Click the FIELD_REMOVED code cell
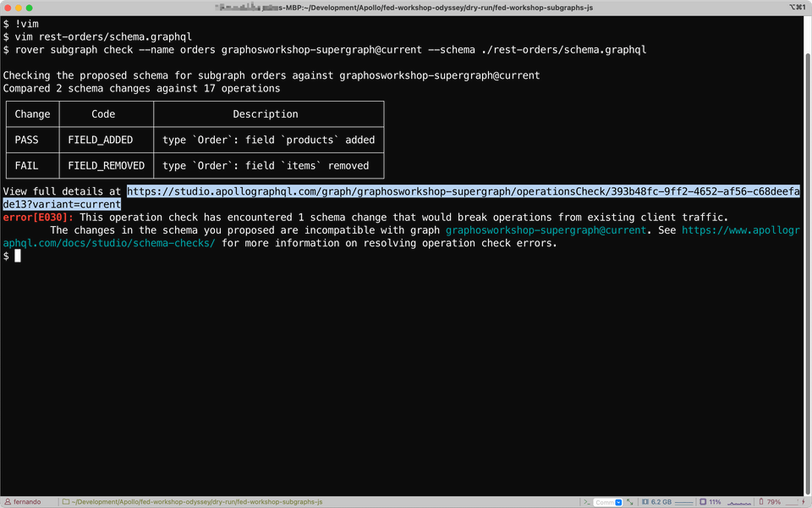The image size is (812, 508). coord(107,166)
